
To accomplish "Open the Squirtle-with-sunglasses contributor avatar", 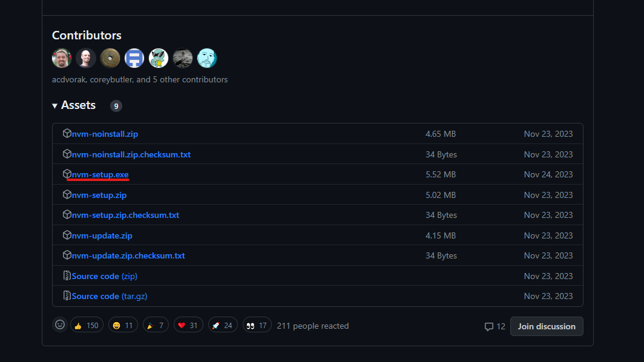I will pos(159,58).
